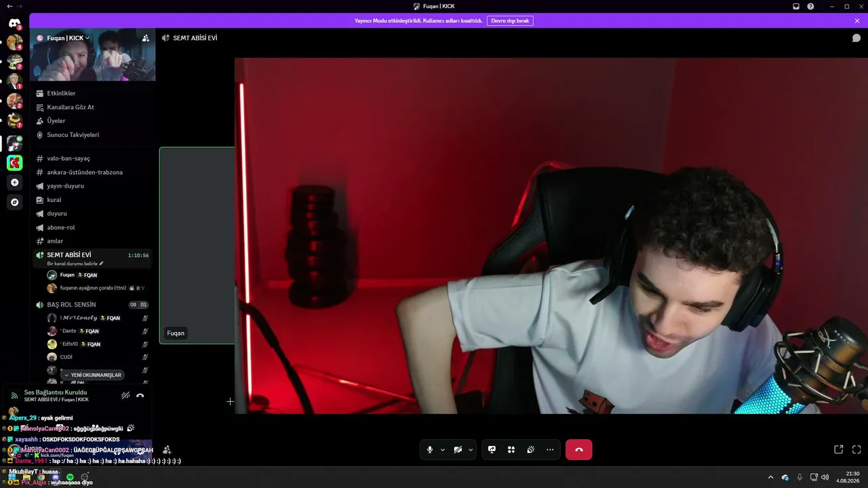
Task: Open the valo-ban-sayaç channel
Action: coord(92,159)
